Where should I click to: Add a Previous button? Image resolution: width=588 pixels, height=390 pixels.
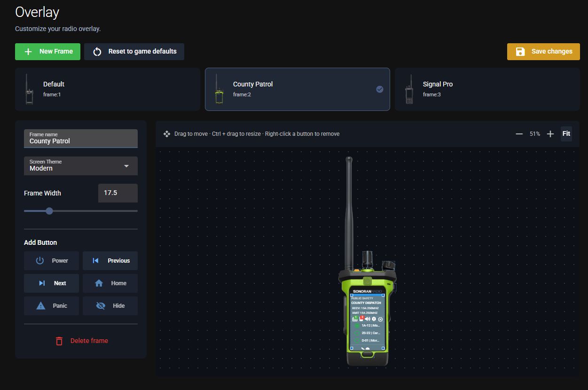coord(110,261)
